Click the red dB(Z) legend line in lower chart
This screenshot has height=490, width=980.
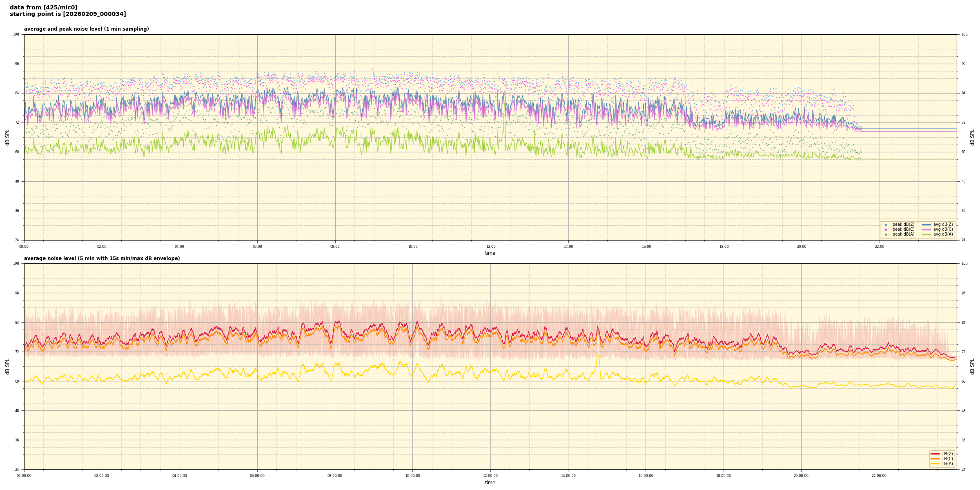click(x=935, y=454)
